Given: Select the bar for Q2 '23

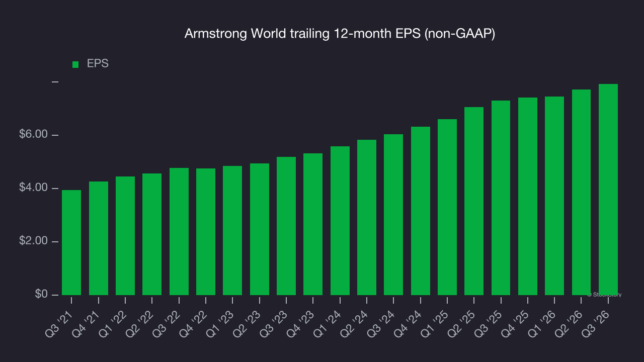Looking at the screenshot, I should pos(260,229).
